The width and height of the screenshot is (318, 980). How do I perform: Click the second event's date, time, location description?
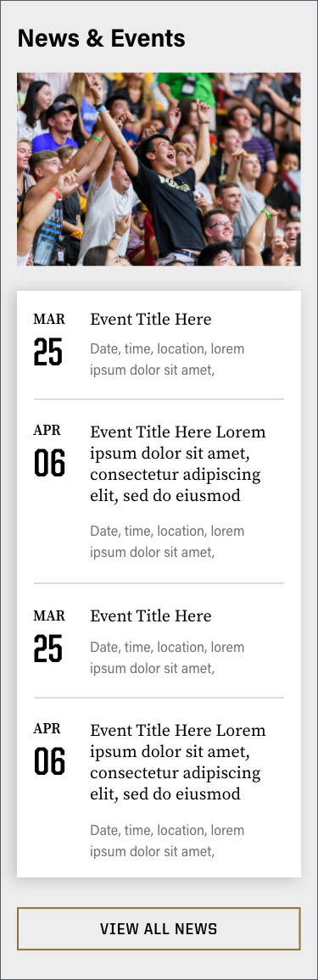[167, 541]
